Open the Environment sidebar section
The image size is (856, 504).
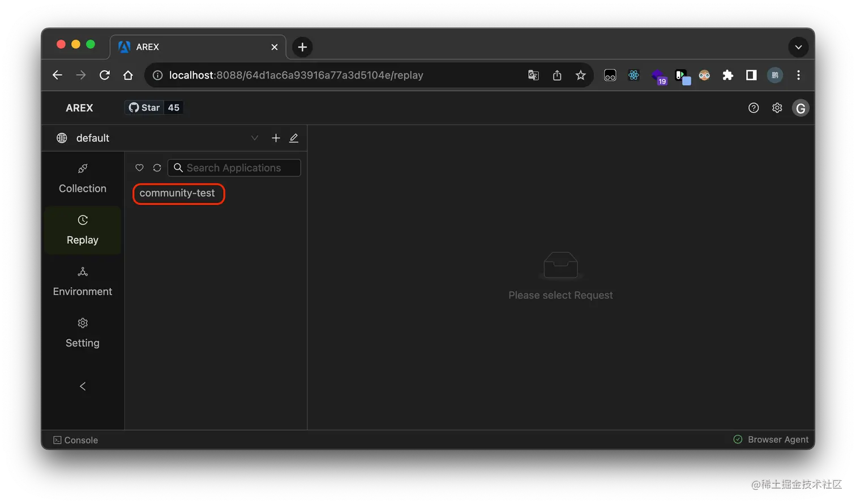tap(83, 282)
